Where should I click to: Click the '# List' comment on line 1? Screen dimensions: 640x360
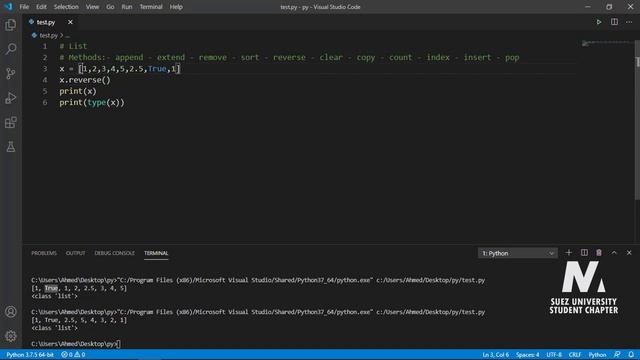pos(73,46)
